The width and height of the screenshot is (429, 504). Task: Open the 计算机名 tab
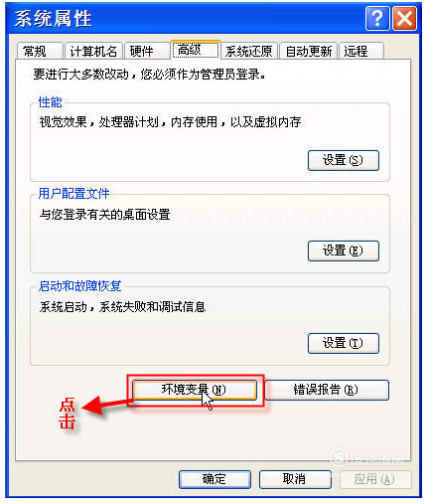tap(93, 52)
